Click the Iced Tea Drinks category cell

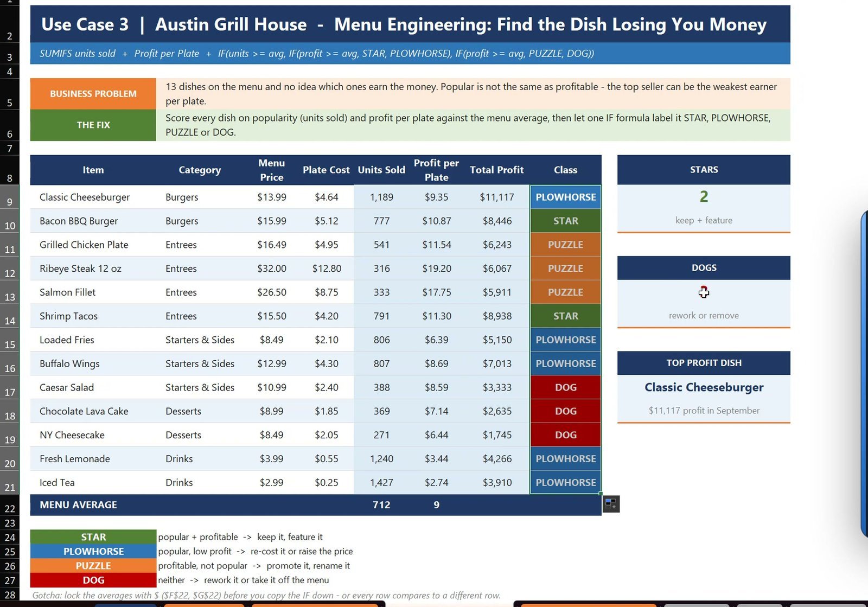tap(200, 482)
